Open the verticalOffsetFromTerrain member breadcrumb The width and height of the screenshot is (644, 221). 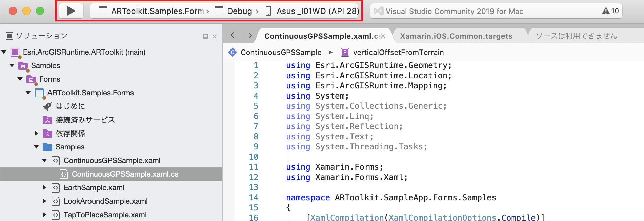398,52
